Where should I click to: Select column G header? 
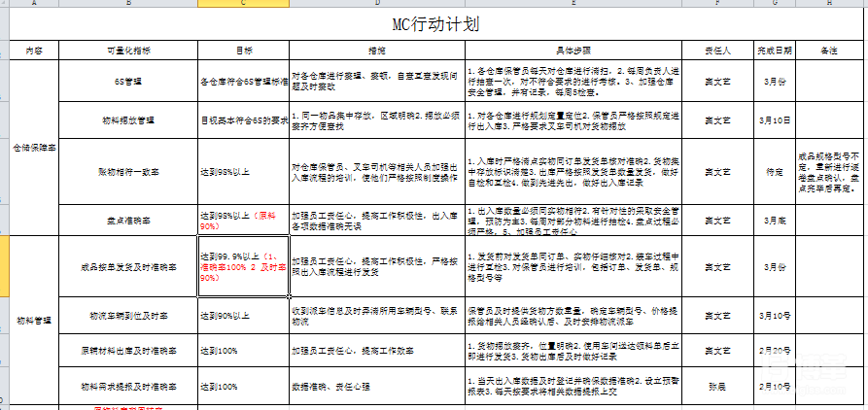[774, 4]
